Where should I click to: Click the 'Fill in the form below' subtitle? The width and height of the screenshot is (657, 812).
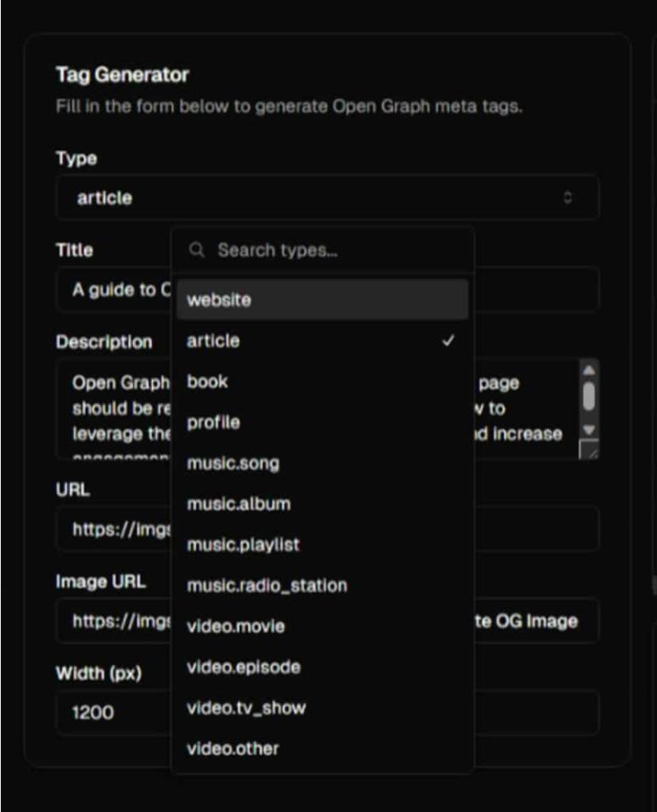click(289, 107)
